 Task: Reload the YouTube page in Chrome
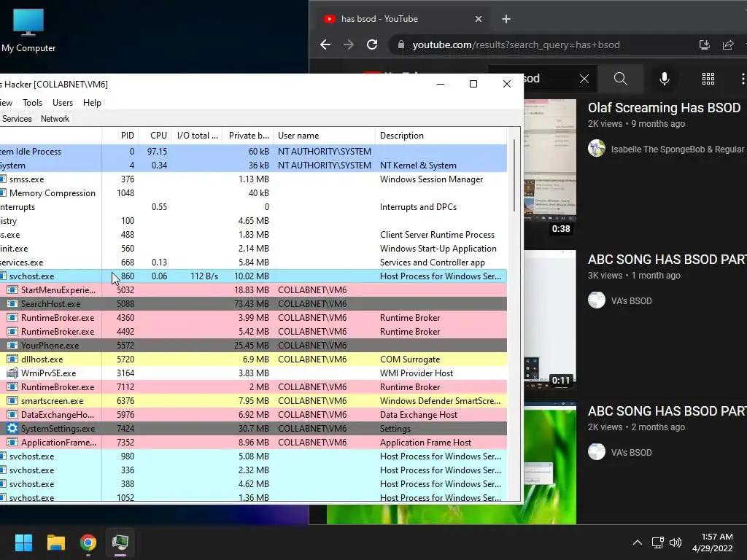point(372,44)
